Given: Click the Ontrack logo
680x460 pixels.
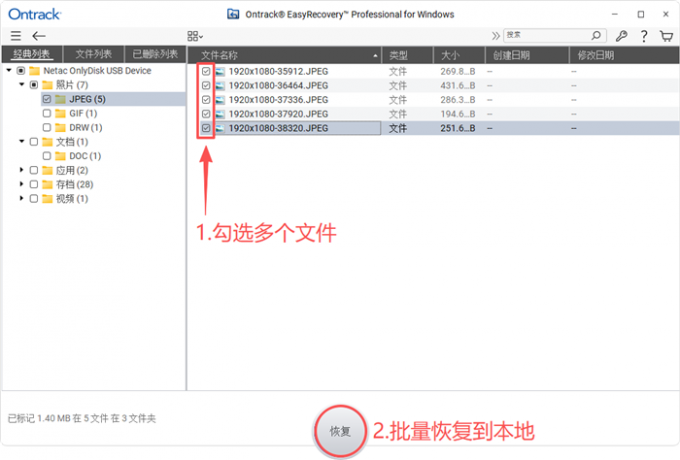Looking at the screenshot, I should point(35,14).
